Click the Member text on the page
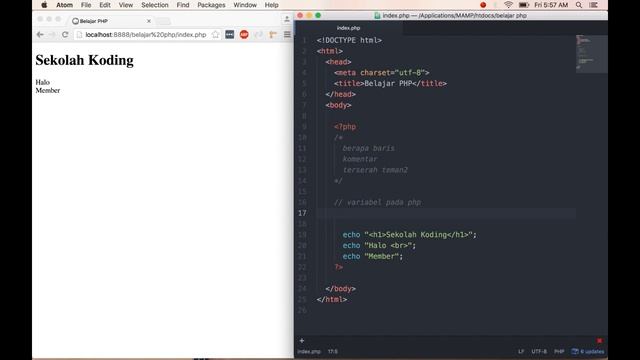640x360 pixels. pos(48,91)
